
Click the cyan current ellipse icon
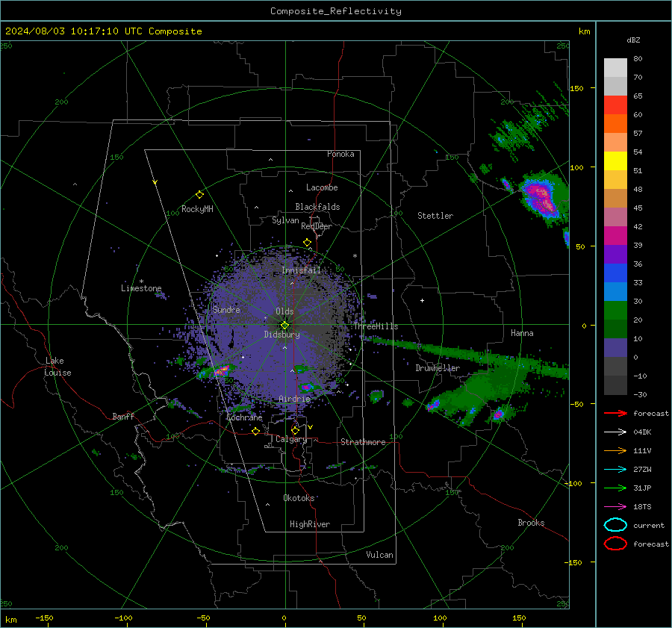coord(615,525)
